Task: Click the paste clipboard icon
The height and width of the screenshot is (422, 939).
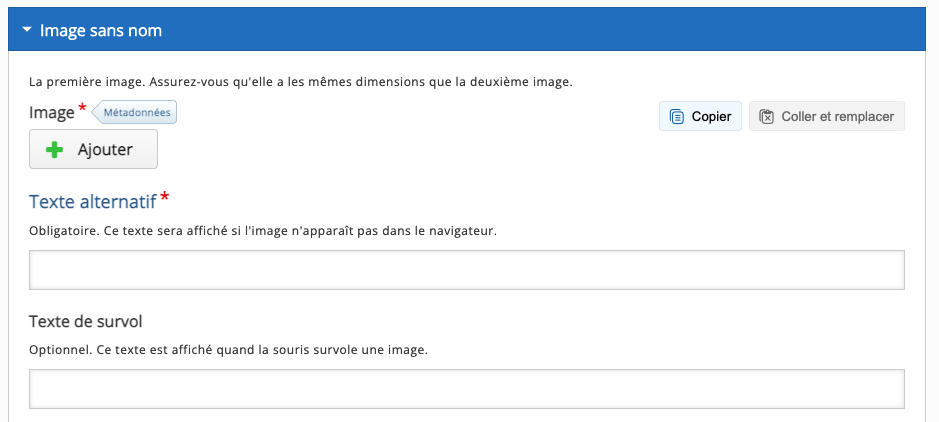Action: [767, 117]
